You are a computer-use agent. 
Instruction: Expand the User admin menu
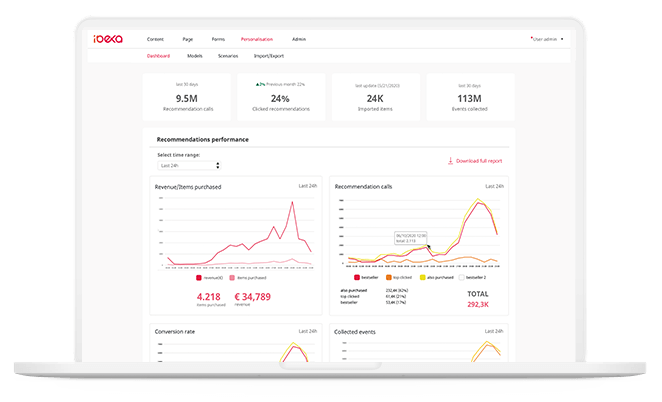pos(547,39)
